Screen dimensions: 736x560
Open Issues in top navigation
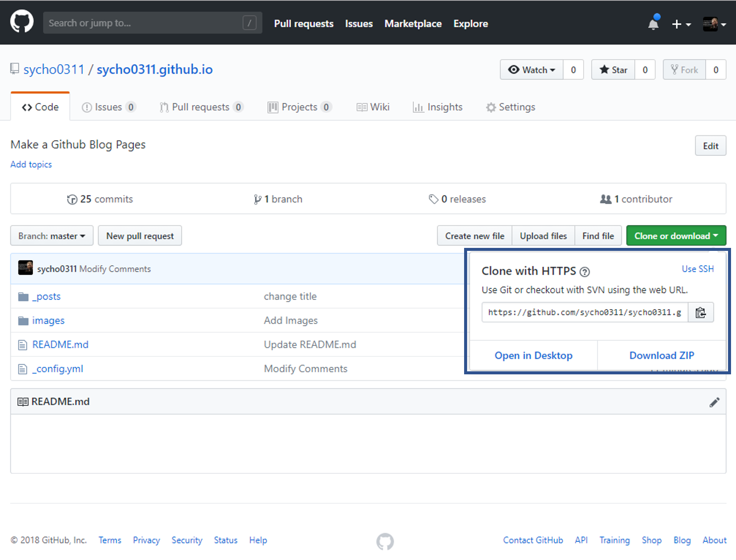point(359,23)
